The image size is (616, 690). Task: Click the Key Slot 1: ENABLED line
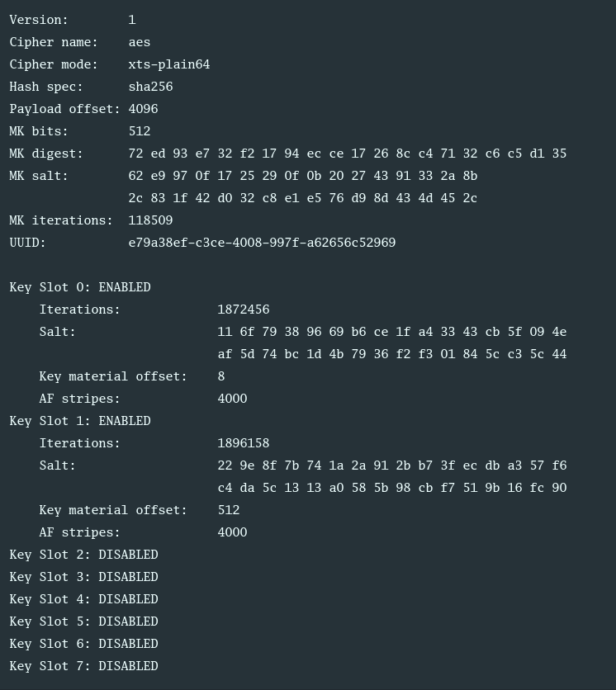coord(80,421)
